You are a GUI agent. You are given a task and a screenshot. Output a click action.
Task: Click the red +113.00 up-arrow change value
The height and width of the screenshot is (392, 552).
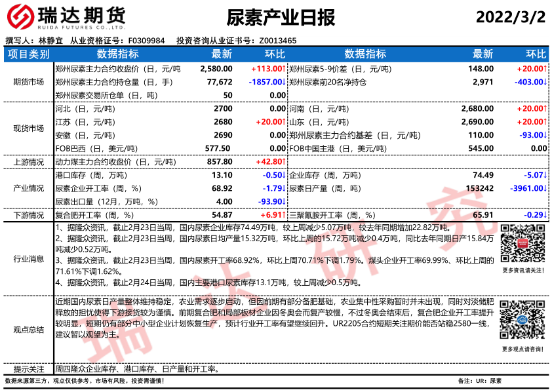267,68
